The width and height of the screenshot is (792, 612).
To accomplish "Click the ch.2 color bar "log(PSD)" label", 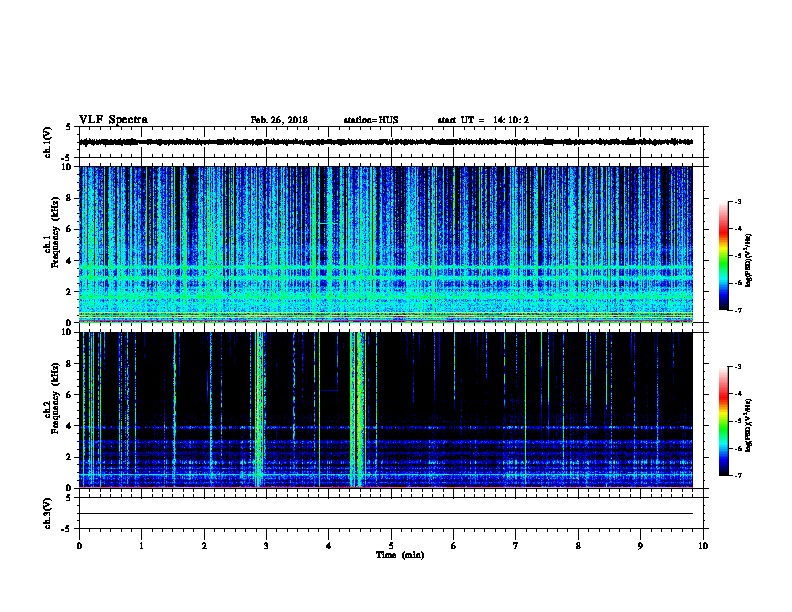I will pyautogui.click(x=748, y=425).
